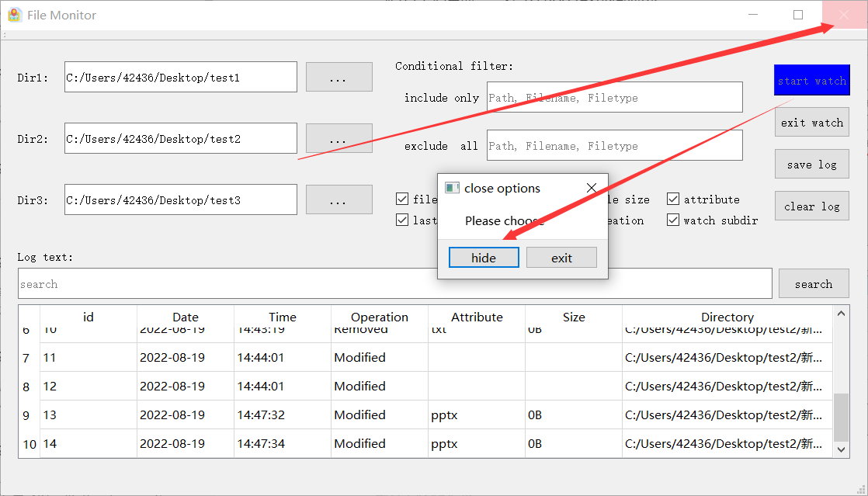Click the 'Date' column header
The width and height of the screenshot is (868, 496).
pos(186,317)
